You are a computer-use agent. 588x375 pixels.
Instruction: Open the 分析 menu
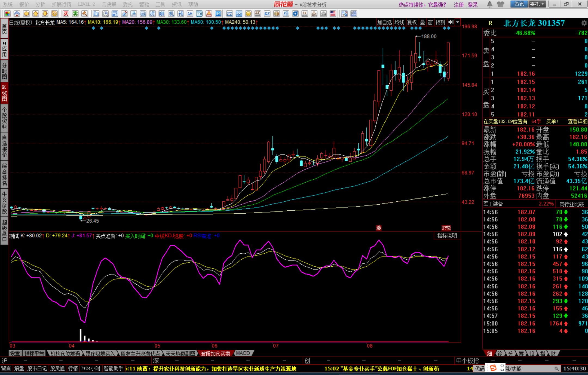(40, 4)
